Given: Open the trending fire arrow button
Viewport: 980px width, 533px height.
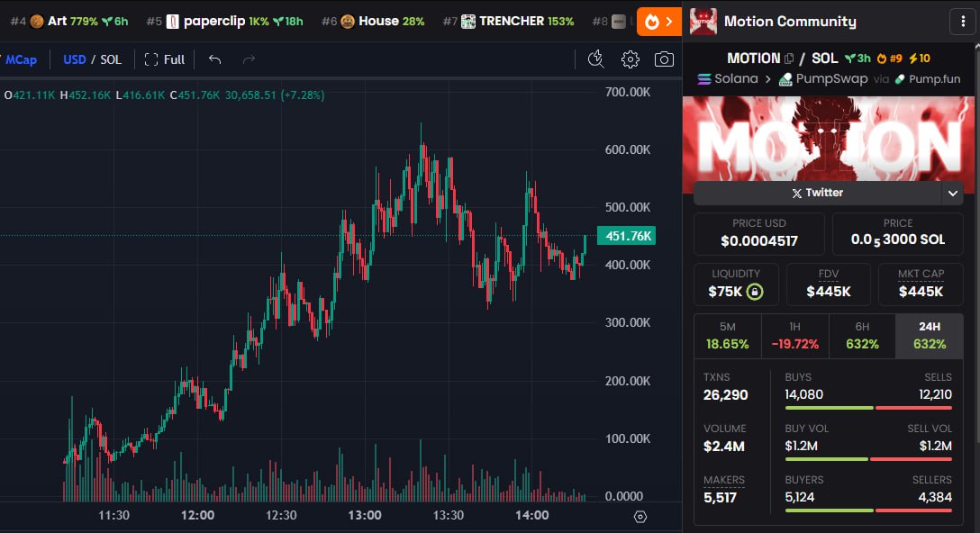Looking at the screenshot, I should 658,22.
